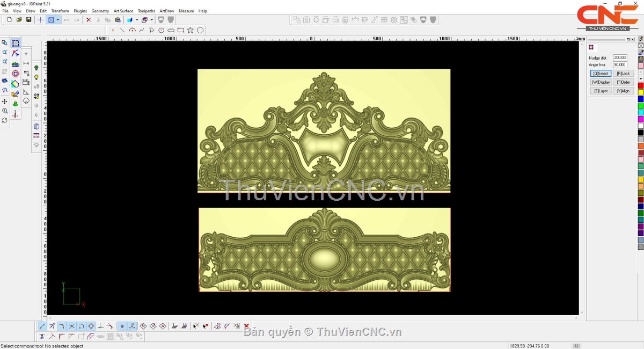Open a file using the folder icon
The image size is (644, 349).
coord(19,20)
